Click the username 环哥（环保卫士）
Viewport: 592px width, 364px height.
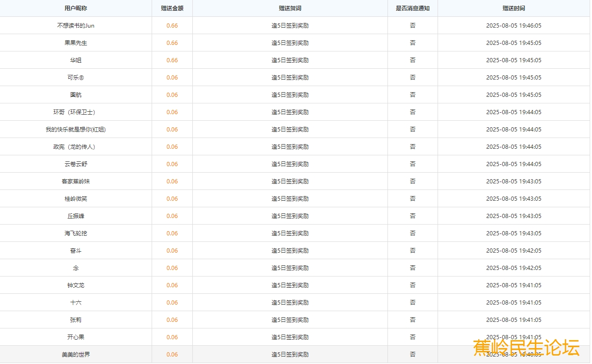pyautogui.click(x=75, y=112)
